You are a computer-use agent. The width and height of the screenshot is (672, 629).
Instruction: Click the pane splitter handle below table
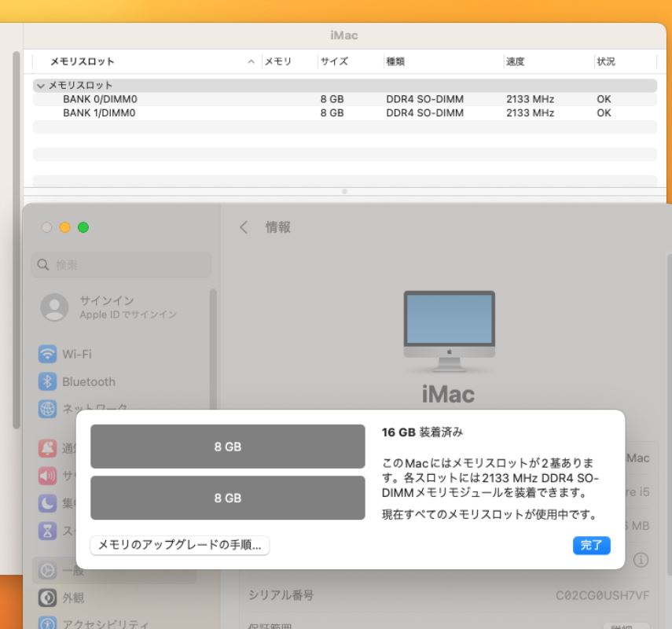pos(344,192)
